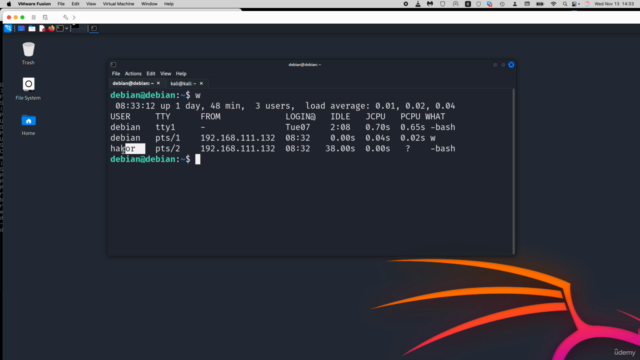Click the Wi-Fi status icon in menu bar
This screenshot has height=360, width=640.
tap(553, 4)
